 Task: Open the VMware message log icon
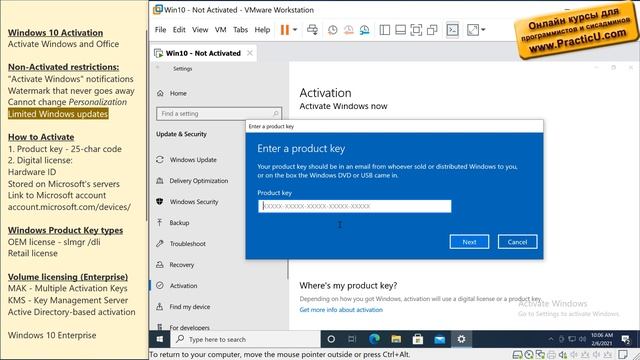click(623, 355)
